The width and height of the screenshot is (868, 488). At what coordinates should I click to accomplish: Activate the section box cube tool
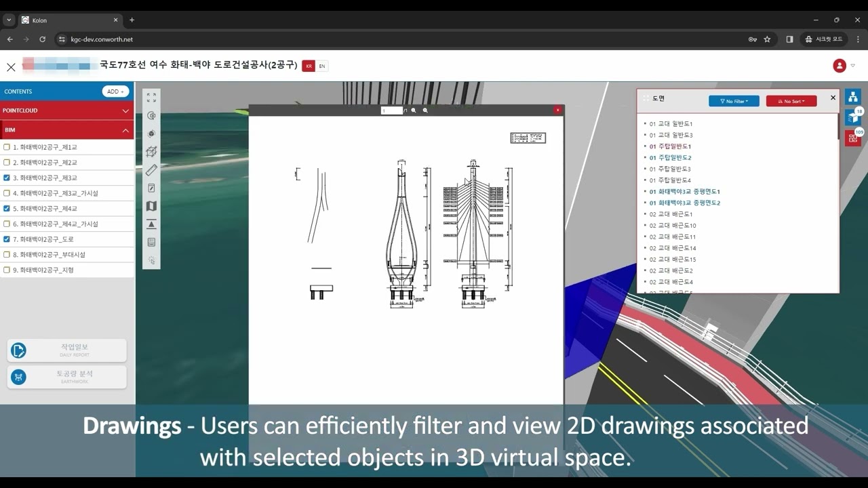pos(151,152)
